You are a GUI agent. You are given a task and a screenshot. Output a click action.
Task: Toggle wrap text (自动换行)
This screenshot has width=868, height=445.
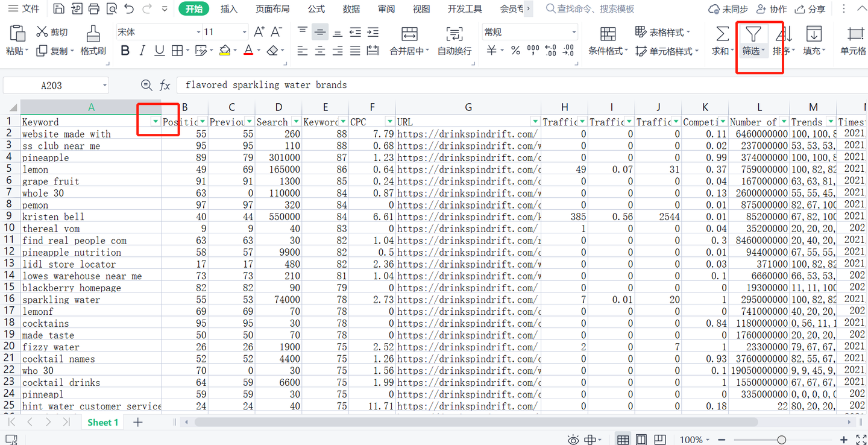pos(454,41)
